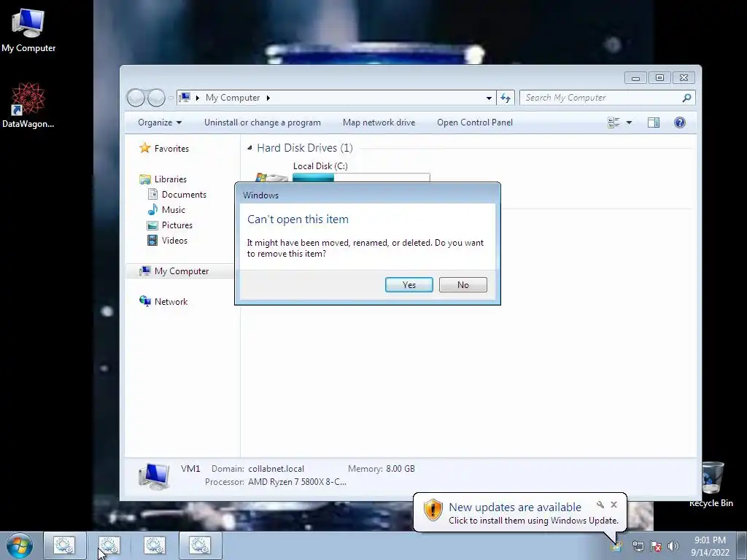Click the AMD Ryzen processor text
The height and width of the screenshot is (560, 747).
tap(298, 482)
